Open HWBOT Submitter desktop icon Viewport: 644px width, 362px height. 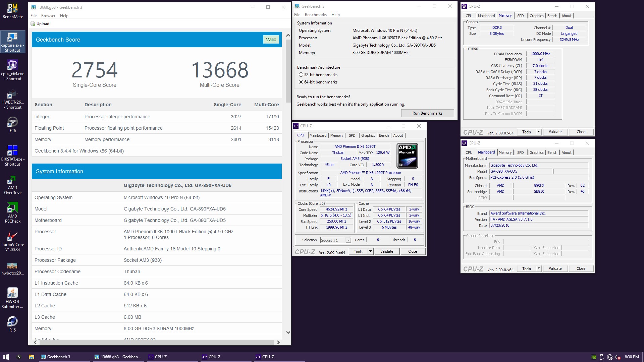13,298
